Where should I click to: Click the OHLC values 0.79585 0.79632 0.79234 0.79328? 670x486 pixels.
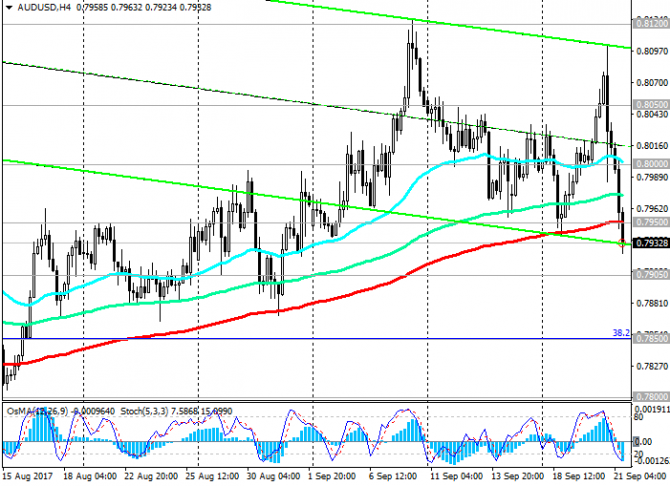tap(144, 7)
